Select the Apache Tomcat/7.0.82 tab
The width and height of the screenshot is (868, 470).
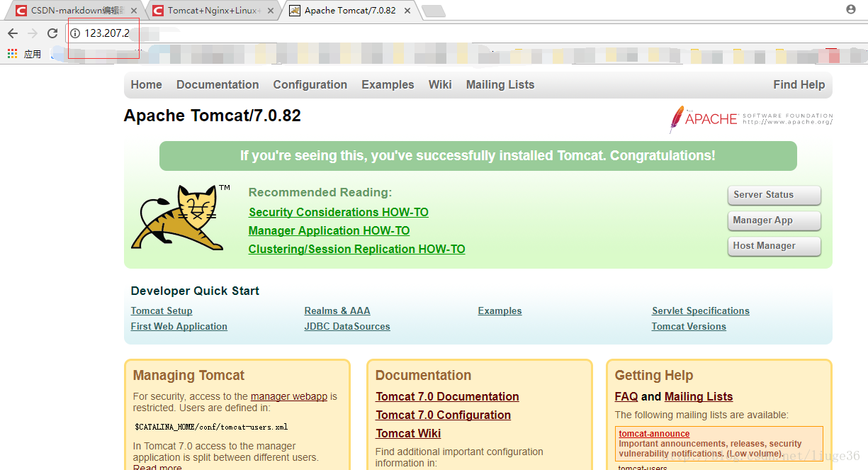(349, 11)
